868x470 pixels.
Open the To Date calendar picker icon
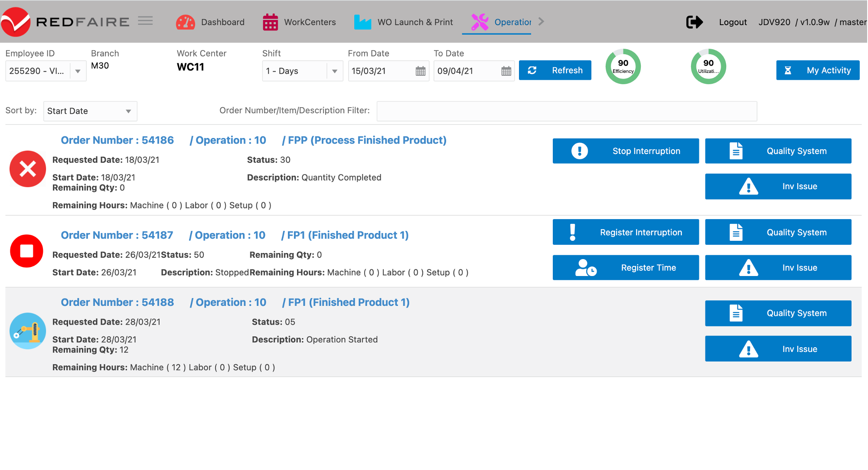pos(506,71)
